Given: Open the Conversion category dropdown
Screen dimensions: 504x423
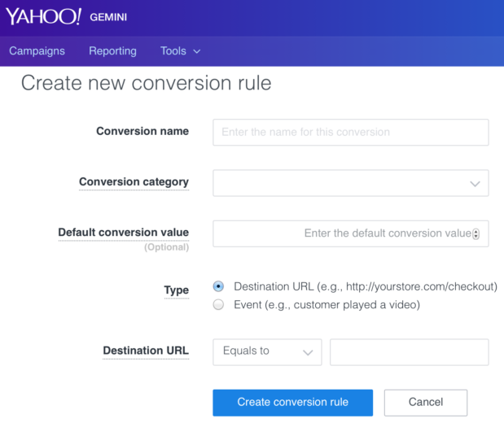Looking at the screenshot, I should (351, 183).
